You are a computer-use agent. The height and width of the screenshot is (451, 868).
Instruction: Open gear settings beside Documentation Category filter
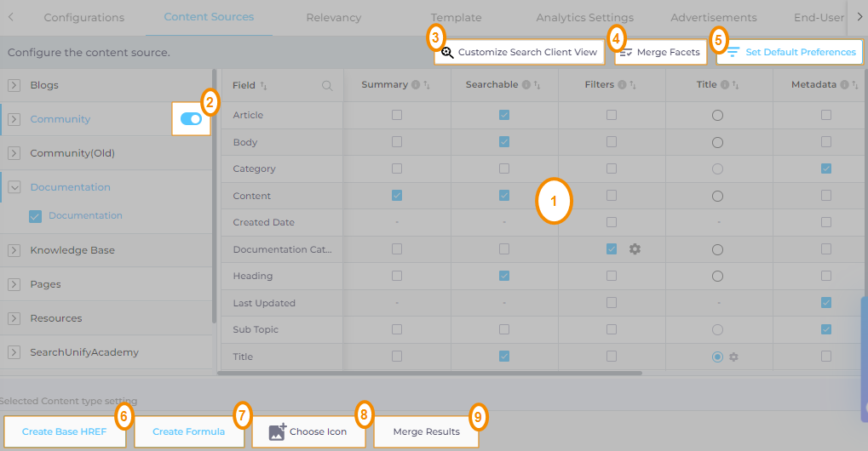tap(635, 249)
